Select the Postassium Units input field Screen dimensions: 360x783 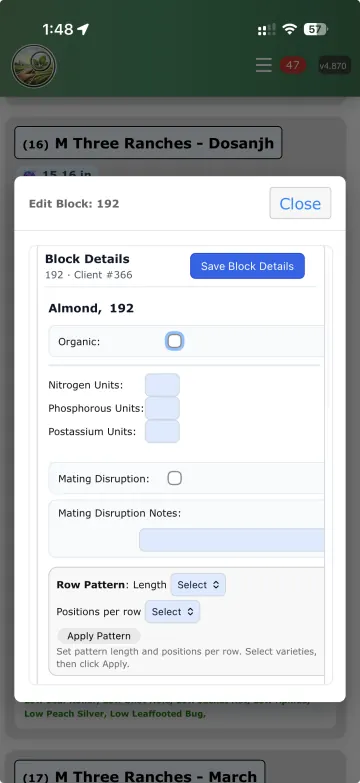[162, 431]
